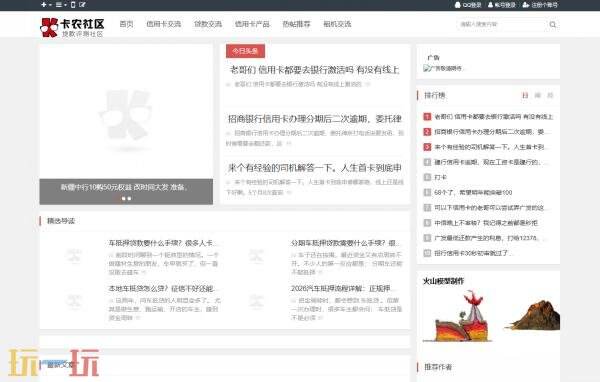
Task: Open headline 来个有经验的司机解答一下
Action: pos(315,168)
